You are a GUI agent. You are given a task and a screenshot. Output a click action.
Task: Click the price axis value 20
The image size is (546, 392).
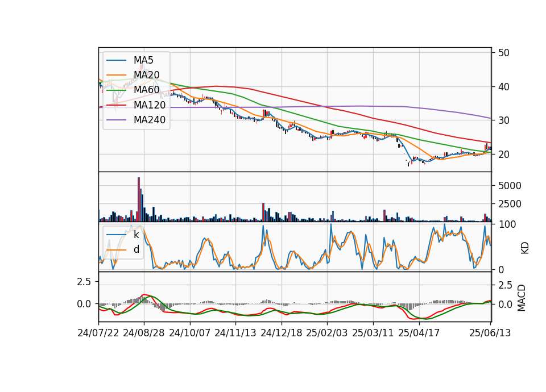[504, 155]
